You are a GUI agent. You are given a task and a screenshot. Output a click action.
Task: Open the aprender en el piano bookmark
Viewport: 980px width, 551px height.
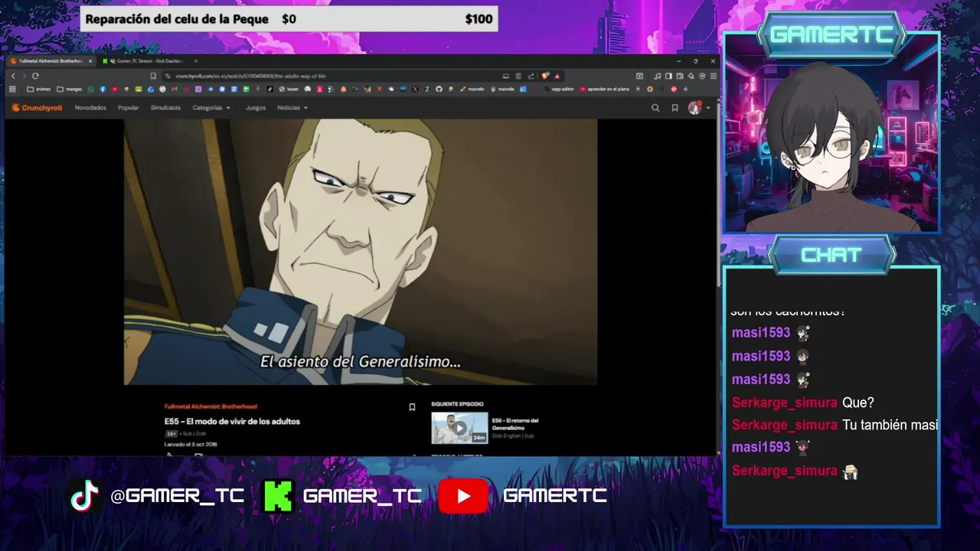point(604,89)
